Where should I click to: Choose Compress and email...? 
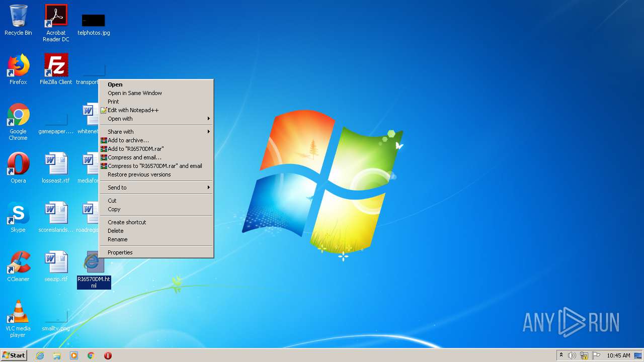tap(156, 157)
